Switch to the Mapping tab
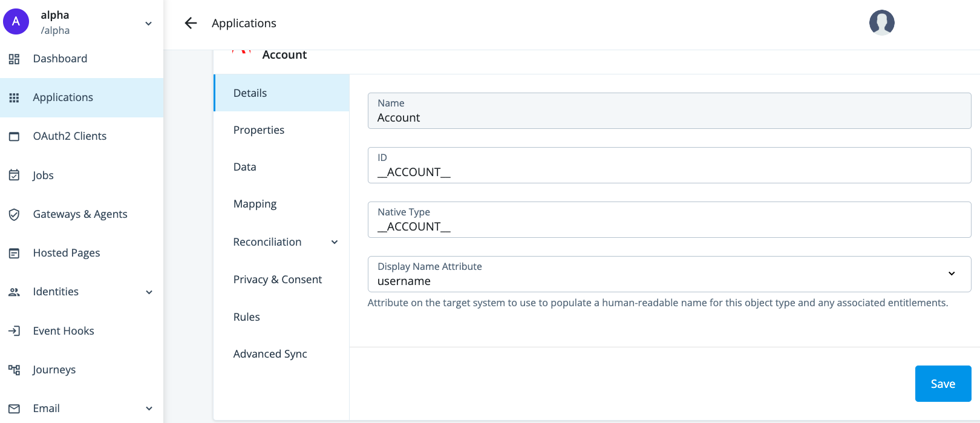The width and height of the screenshot is (980, 423). [282, 204]
